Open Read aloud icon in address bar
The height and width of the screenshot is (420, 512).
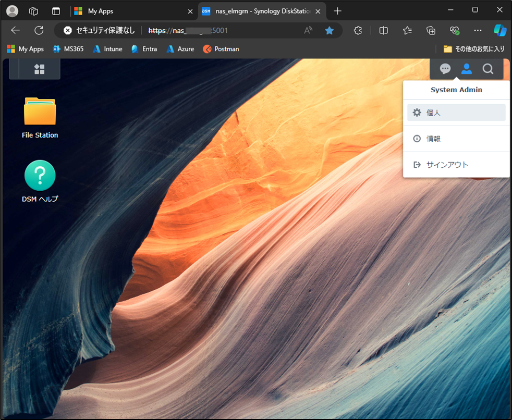[308, 31]
